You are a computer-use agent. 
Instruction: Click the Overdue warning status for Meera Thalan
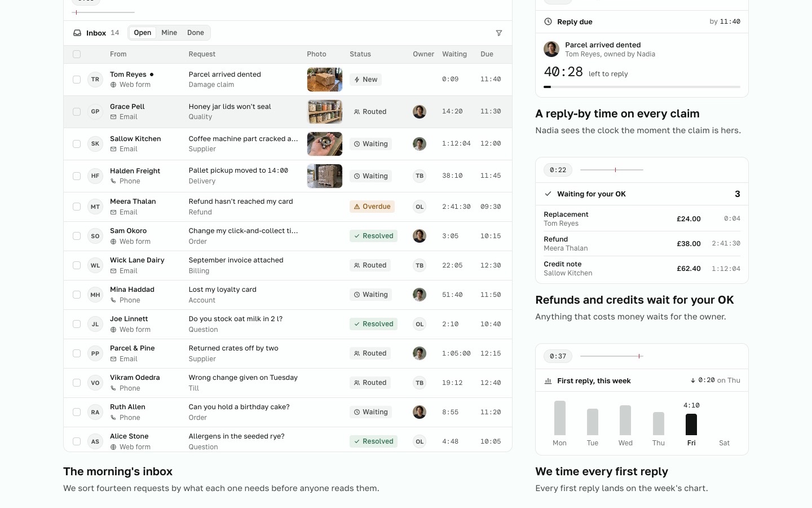(x=372, y=207)
